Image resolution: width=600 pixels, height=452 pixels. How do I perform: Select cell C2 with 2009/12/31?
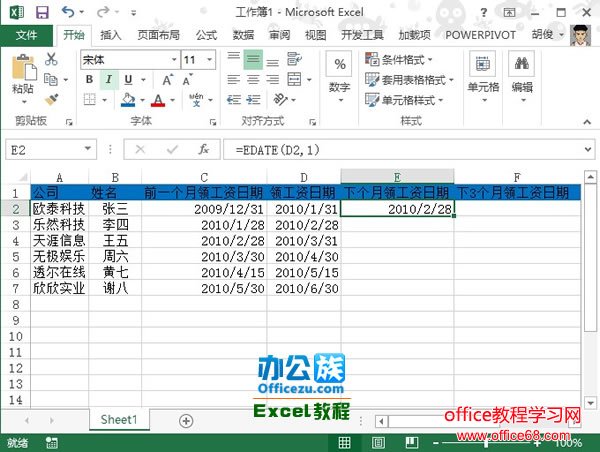point(204,209)
